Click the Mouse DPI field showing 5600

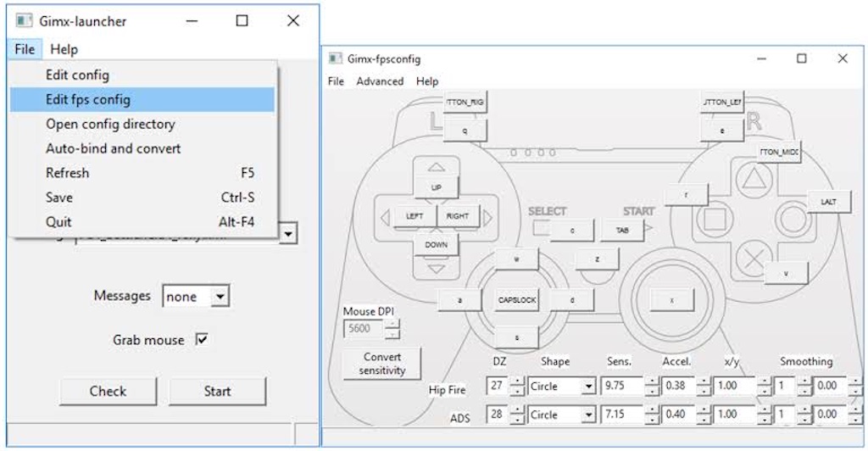364,329
